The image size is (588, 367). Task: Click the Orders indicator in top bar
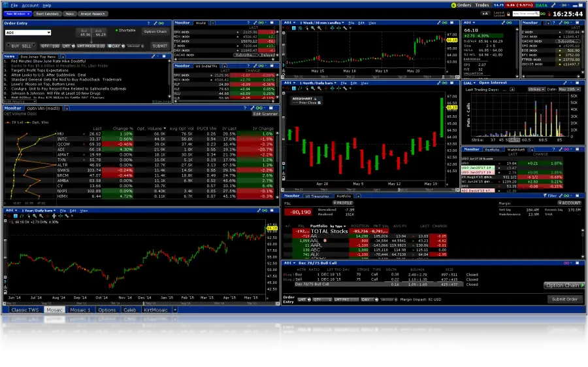(464, 5)
